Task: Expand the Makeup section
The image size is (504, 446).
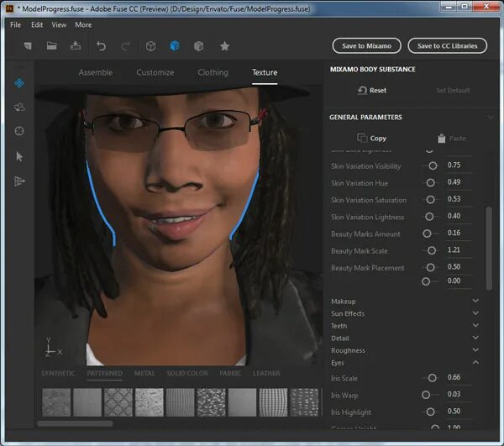Action: (x=475, y=301)
